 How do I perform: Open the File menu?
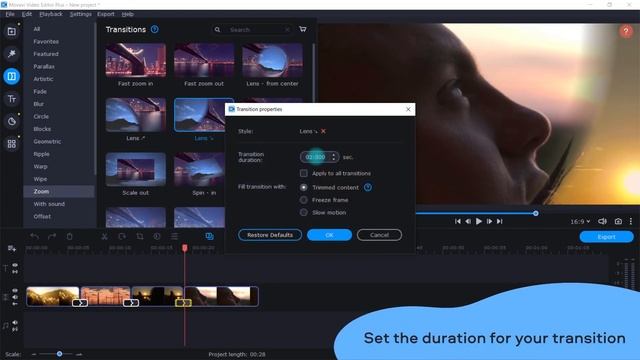10,14
